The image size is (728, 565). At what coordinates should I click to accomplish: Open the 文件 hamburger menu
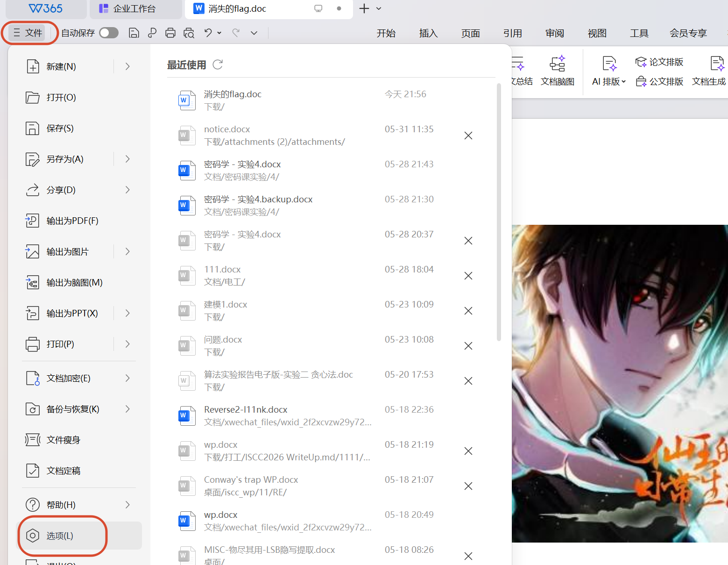coord(28,33)
